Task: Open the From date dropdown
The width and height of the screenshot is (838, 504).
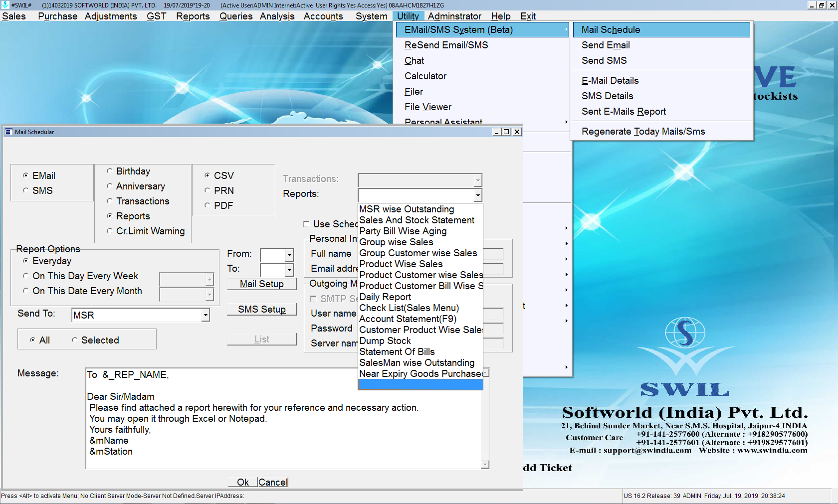Action: click(x=289, y=255)
